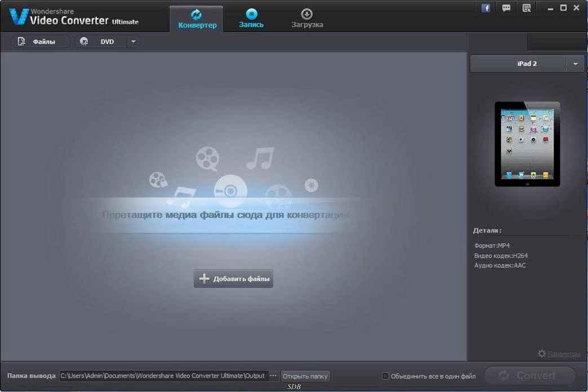Expand the DVD dropdown arrow
Screen dimensions: 588x392
pos(133,42)
